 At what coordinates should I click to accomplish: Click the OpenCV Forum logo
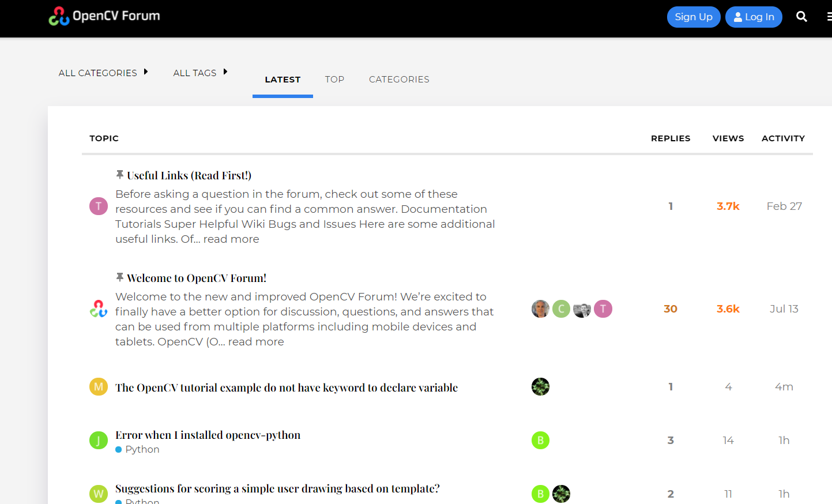[104, 17]
